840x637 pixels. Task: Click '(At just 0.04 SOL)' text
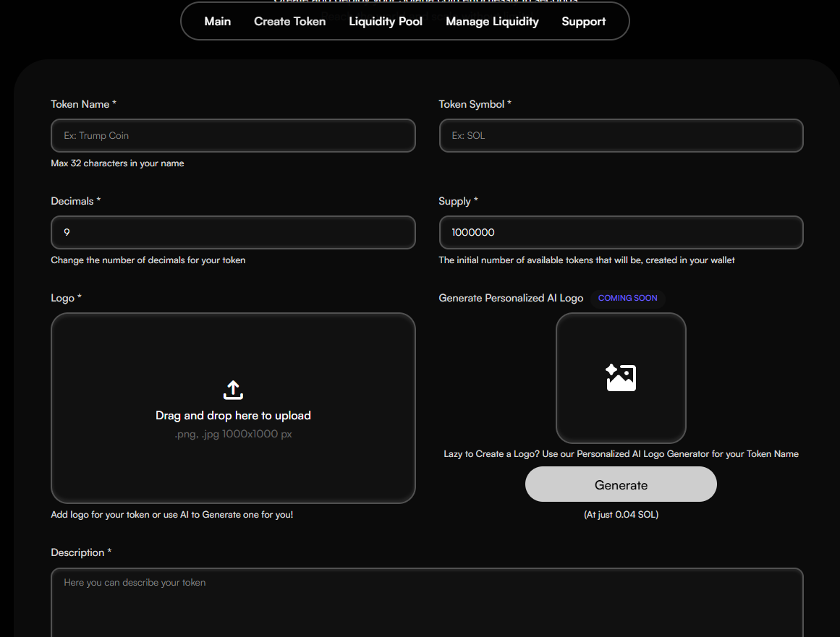point(621,514)
